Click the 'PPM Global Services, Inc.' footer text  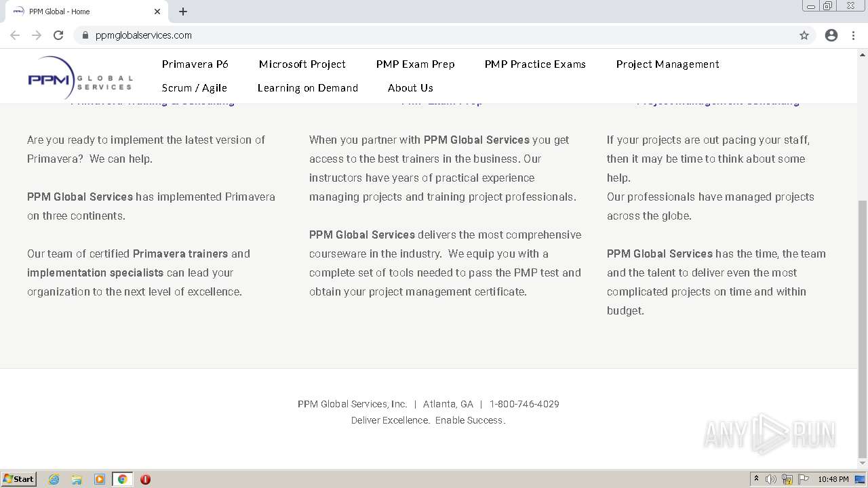[353, 404]
